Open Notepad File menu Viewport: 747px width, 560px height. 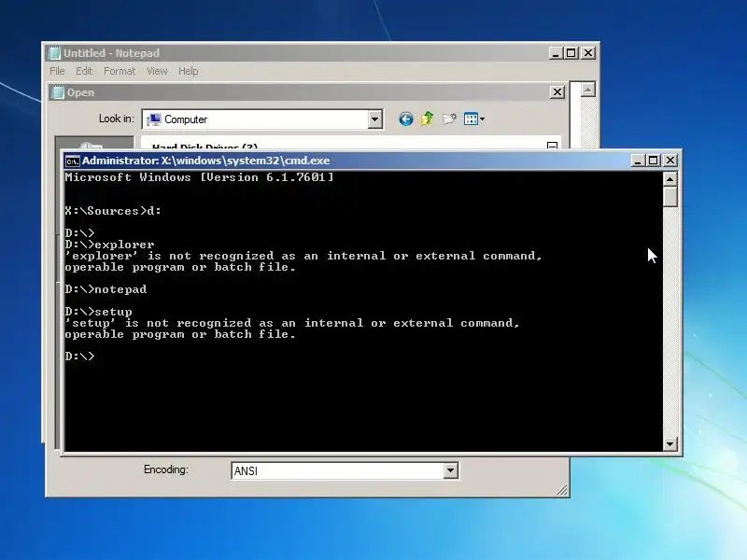tap(57, 71)
